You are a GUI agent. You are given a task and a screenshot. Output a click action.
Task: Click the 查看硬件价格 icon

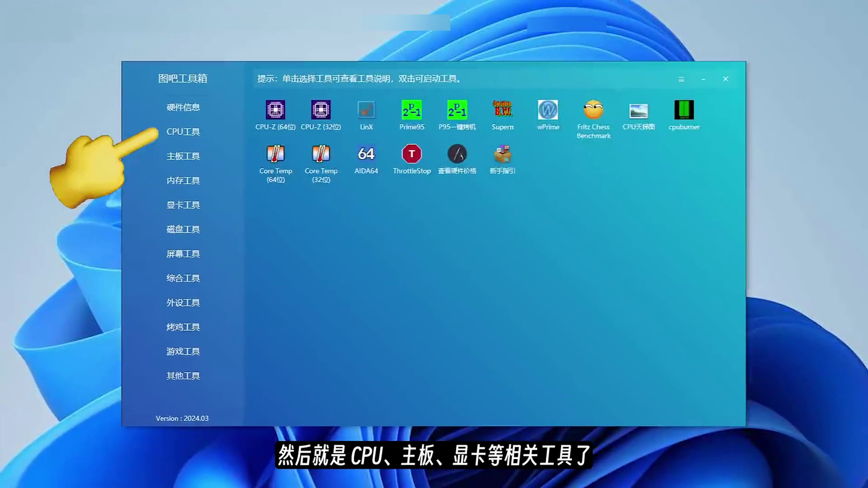click(x=457, y=154)
